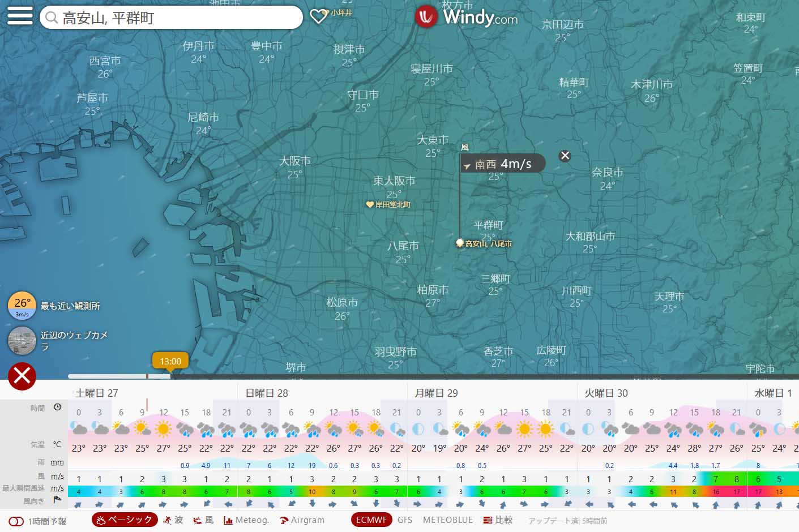The width and height of the screenshot is (799, 532).
Task: Click 奈良市 city label on map
Action: click(608, 172)
